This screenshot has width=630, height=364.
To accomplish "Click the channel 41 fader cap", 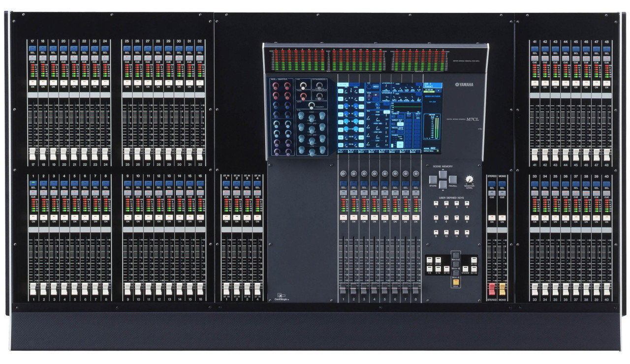I will tap(534, 154).
